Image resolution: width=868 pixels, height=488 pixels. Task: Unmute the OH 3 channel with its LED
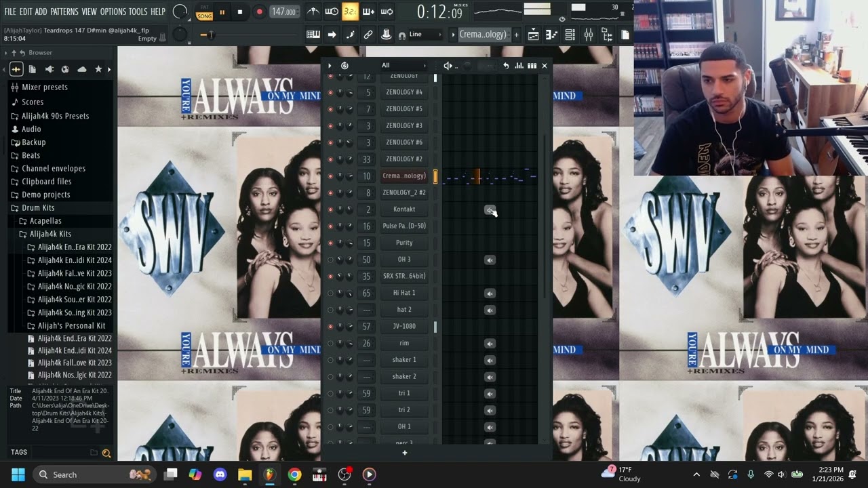point(330,260)
